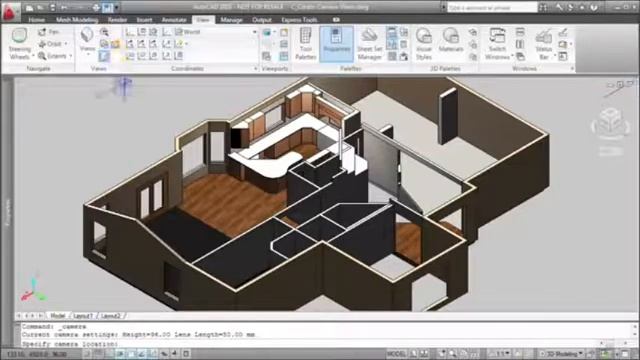Expand the quick access toolbar customize arrow
Image resolution: width=640 pixels, height=360 pixels.
117,7
